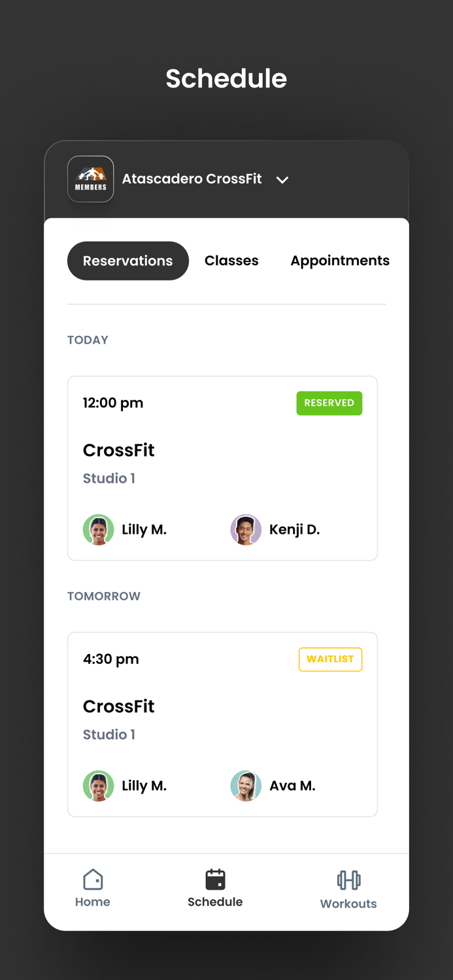Screen dimensions: 453x980
Task: Tap Lilly M.'s avatar under tomorrow's class
Action: 98,785
